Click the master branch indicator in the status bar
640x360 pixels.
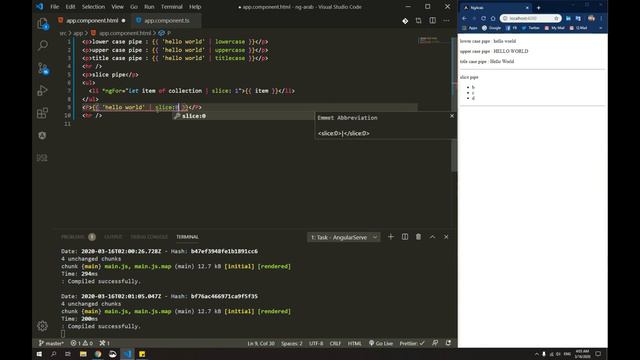click(x=51, y=343)
